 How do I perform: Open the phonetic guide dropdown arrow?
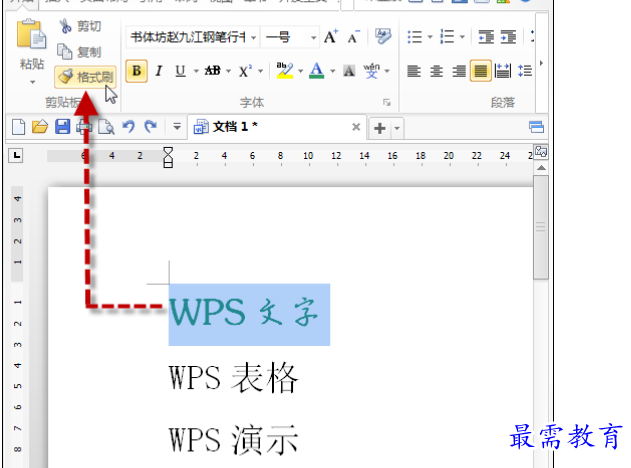pyautogui.click(x=387, y=71)
